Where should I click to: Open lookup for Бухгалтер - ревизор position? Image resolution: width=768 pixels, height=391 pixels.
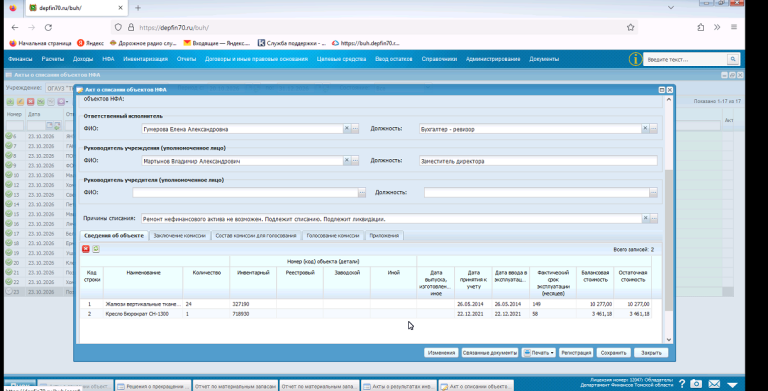(x=653, y=128)
